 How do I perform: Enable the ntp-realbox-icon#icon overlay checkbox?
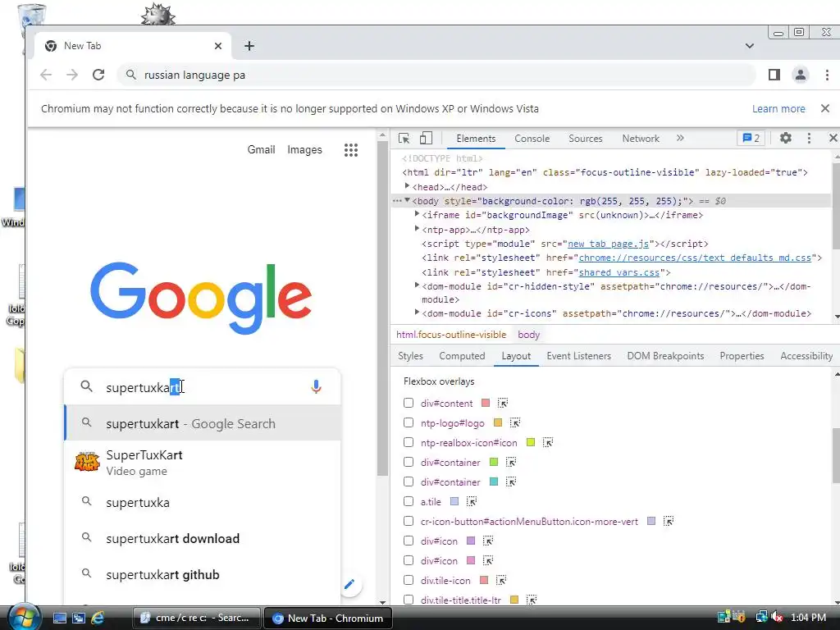pos(409,442)
